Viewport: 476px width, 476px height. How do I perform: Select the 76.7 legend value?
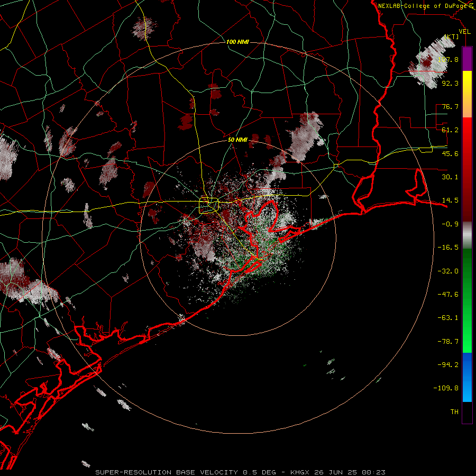coord(450,106)
